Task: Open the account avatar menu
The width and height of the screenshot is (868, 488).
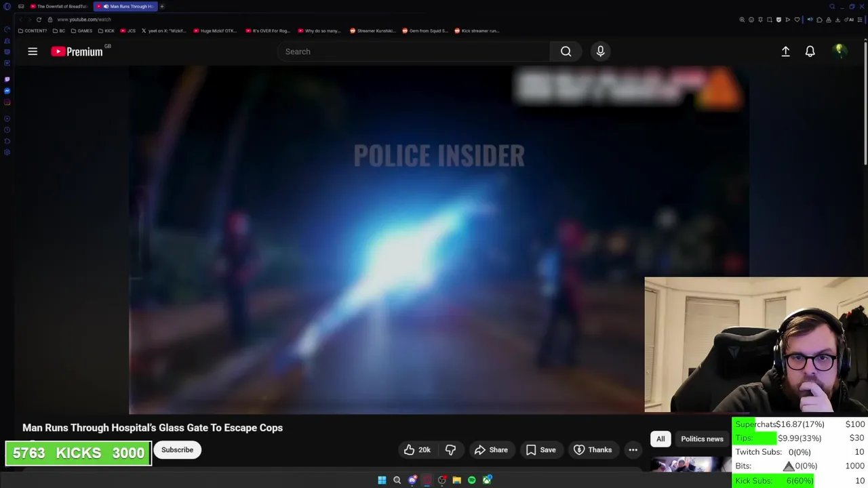Action: [x=839, y=51]
